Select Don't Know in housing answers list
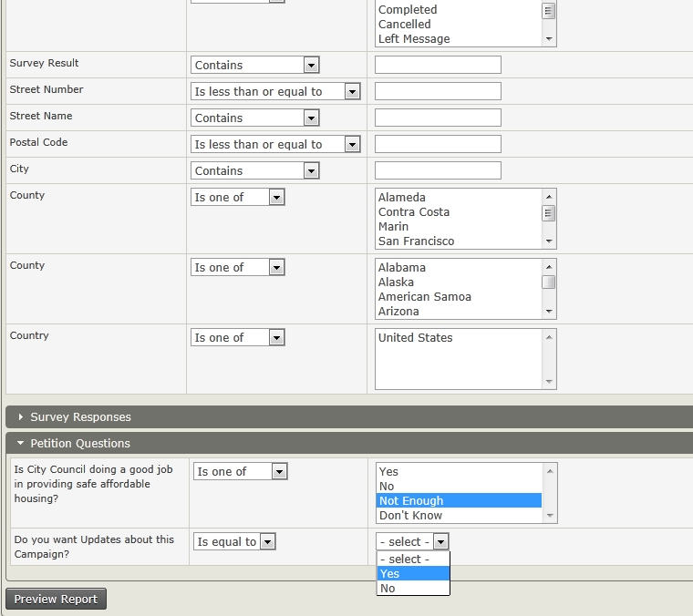The width and height of the screenshot is (693, 616). [410, 515]
